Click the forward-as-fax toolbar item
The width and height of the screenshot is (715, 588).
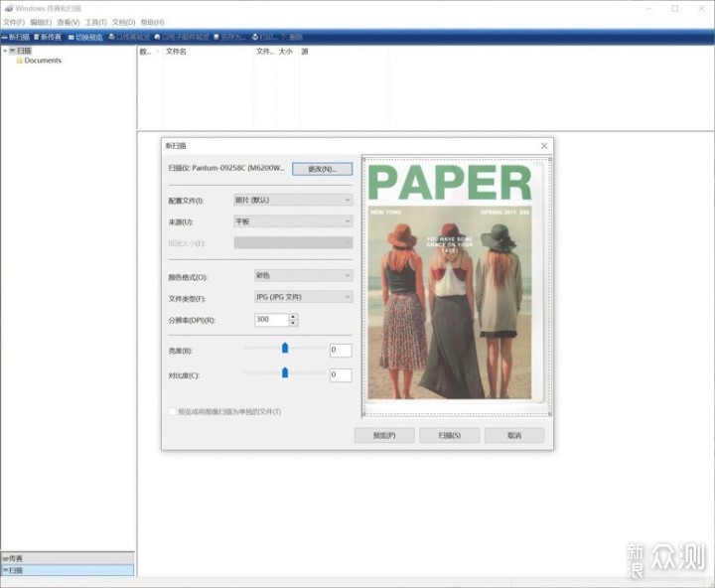click(129, 37)
